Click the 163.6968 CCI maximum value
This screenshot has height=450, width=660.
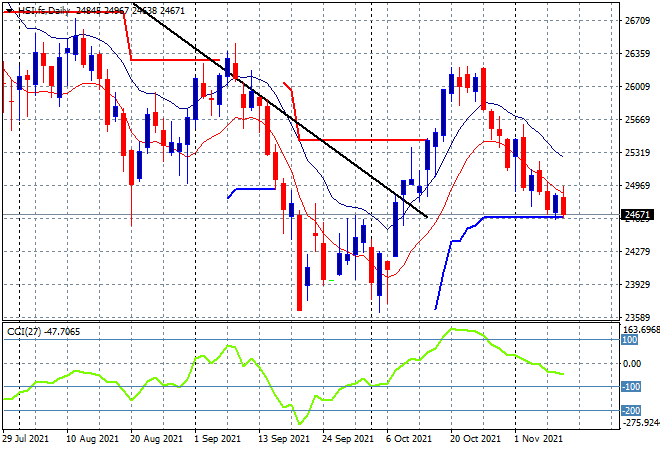tap(641, 329)
